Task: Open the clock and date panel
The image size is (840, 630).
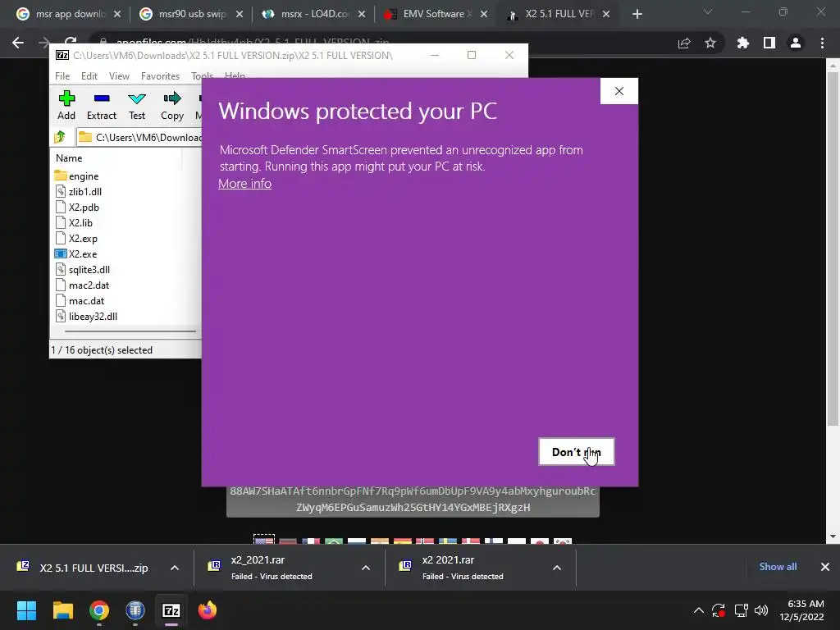Action: click(x=802, y=610)
